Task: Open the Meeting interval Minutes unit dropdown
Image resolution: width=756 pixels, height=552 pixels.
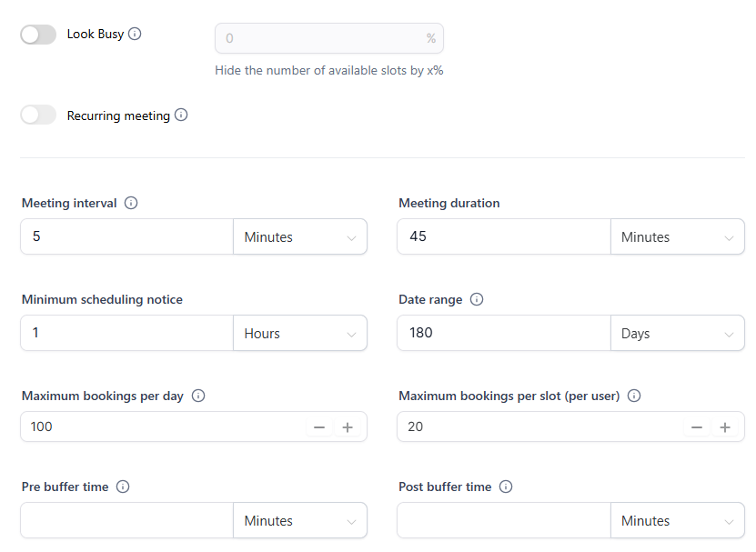Action: tap(300, 236)
